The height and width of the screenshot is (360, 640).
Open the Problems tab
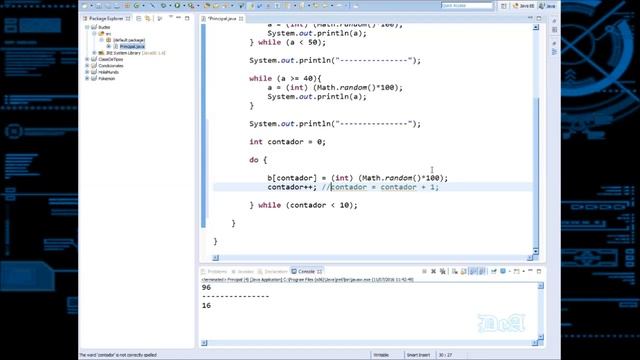[214, 271]
